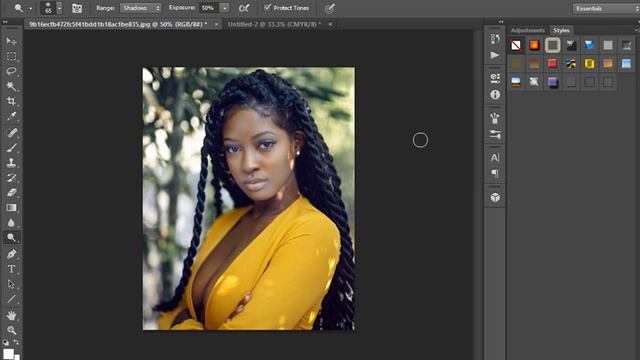This screenshot has height=360, width=640.
Task: Toggle the Protect Tones checkbox
Action: click(267, 8)
